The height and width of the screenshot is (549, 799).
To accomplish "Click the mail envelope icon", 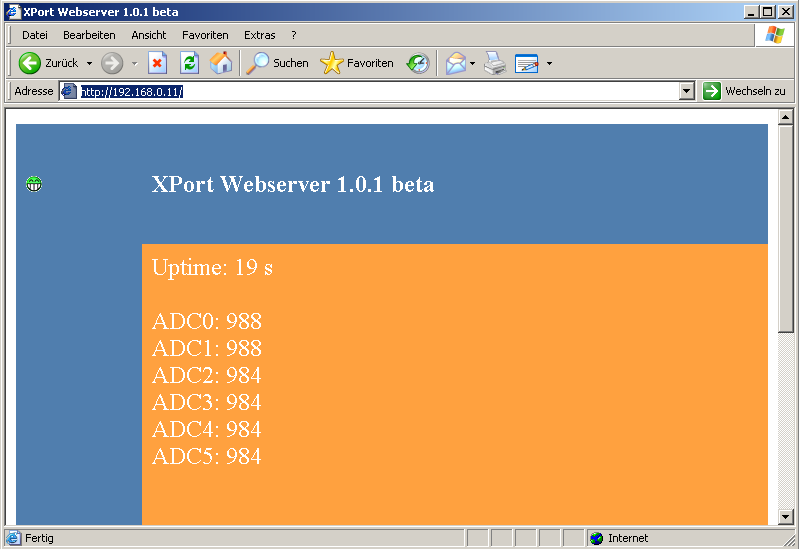I will pos(456,63).
